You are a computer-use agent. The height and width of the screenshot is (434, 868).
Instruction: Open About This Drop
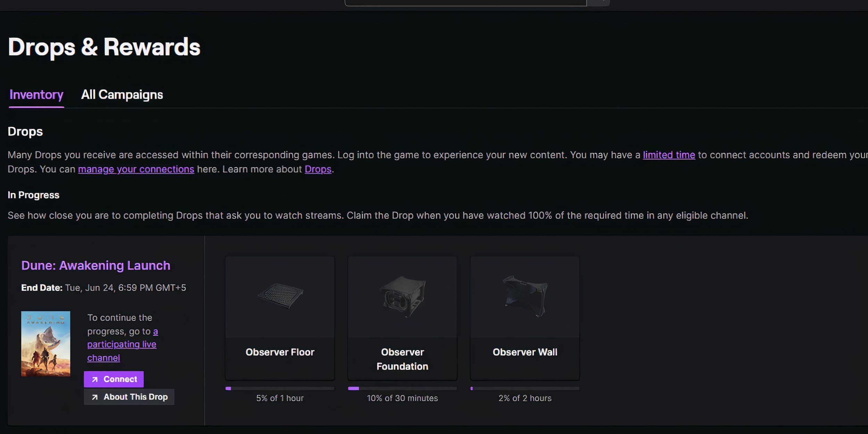coord(129,397)
